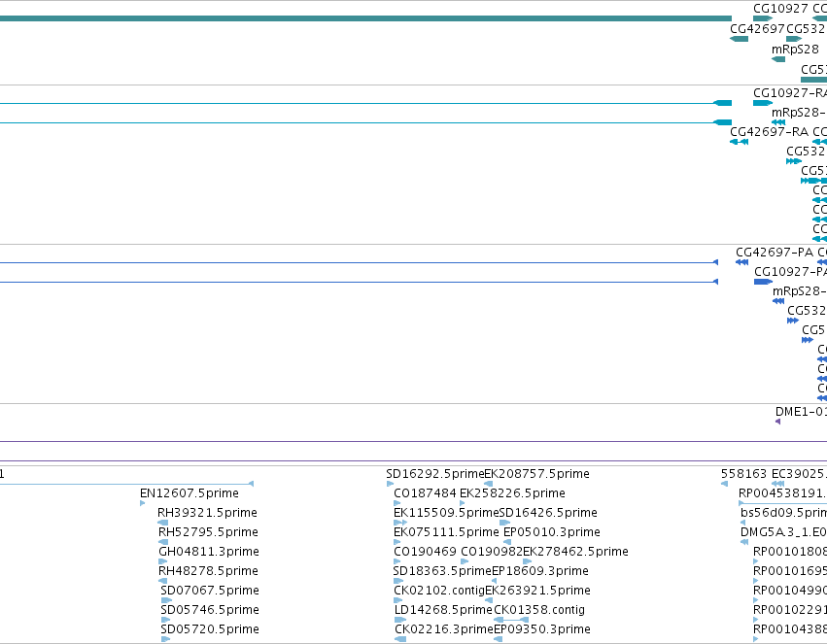827x644 pixels.
Task: Click the SD18363.5prime EST label
Action: click(x=442, y=572)
